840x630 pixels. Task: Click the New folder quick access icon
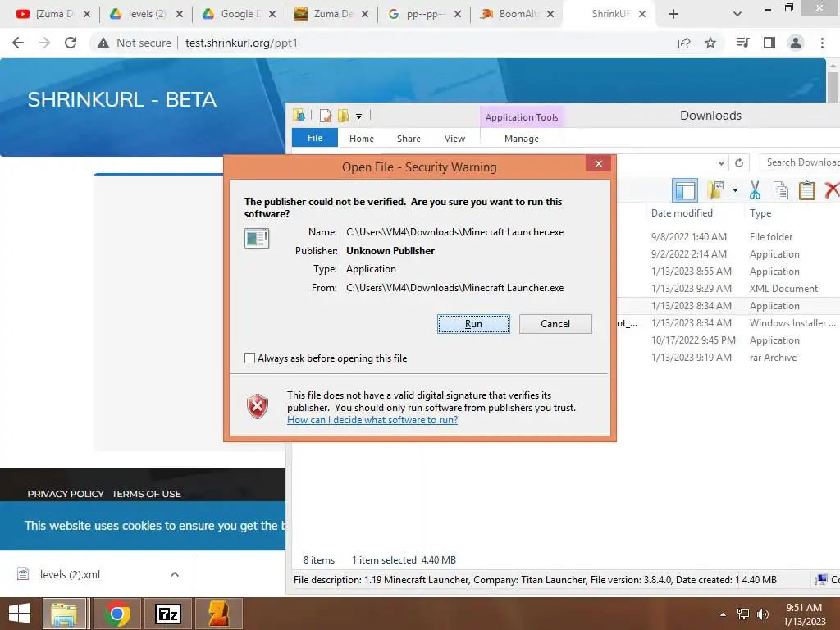[x=343, y=115]
